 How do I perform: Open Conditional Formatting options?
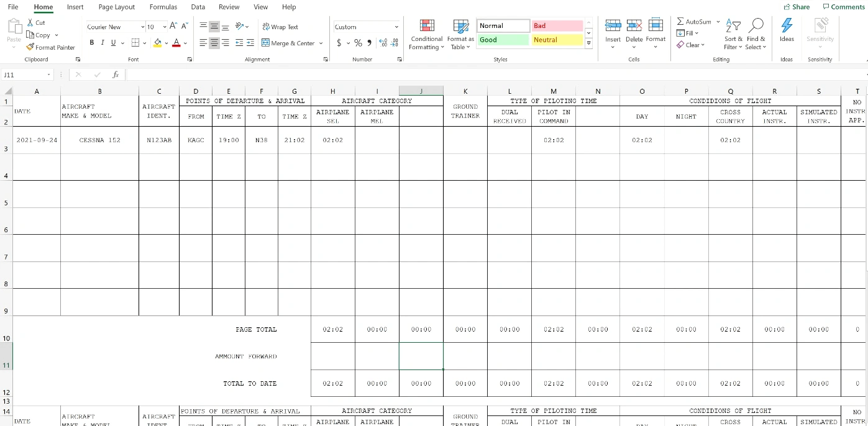[x=426, y=35]
